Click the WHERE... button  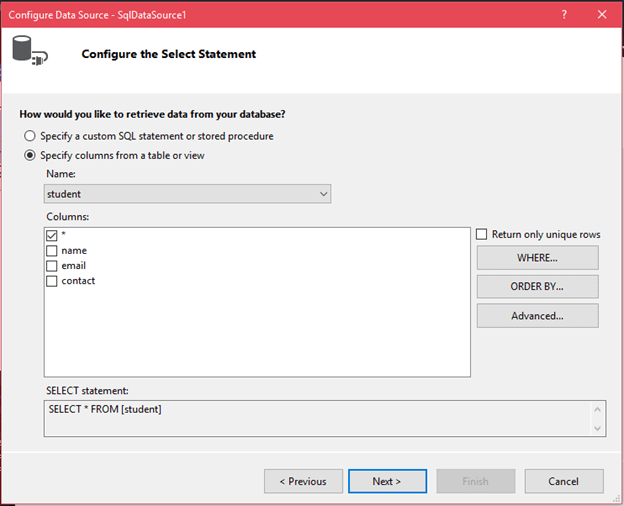pos(537,258)
